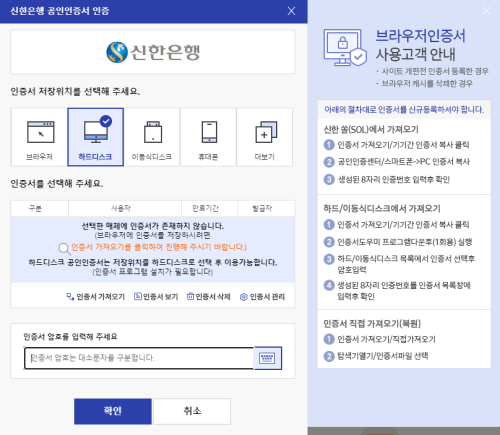Click 인증서 삭제 link

208,297
